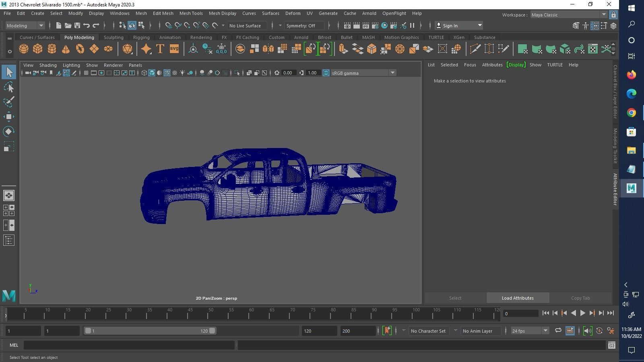644x362 pixels.
Task: Open the sRGB gamma view transform dropdown
Action: click(363, 73)
